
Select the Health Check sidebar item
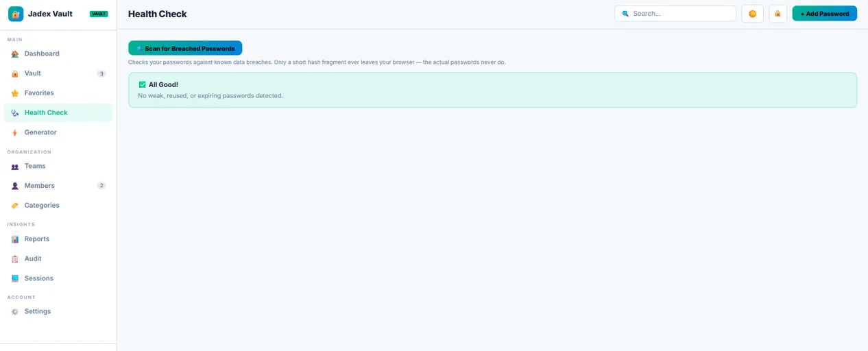(x=58, y=112)
